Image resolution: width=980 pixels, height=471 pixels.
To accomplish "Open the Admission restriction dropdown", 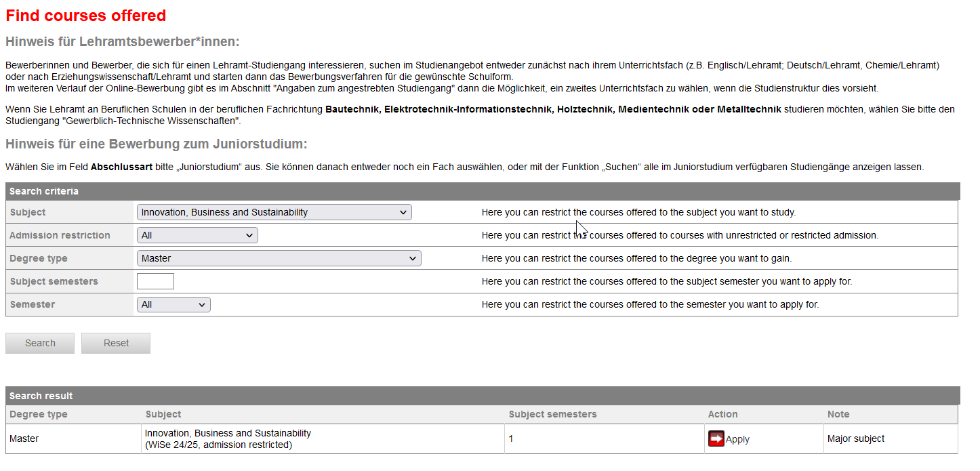I will coord(197,235).
